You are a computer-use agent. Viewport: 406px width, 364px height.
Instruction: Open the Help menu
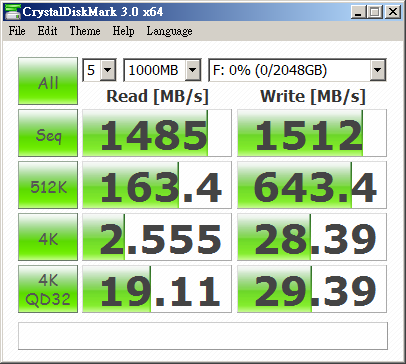point(123,31)
